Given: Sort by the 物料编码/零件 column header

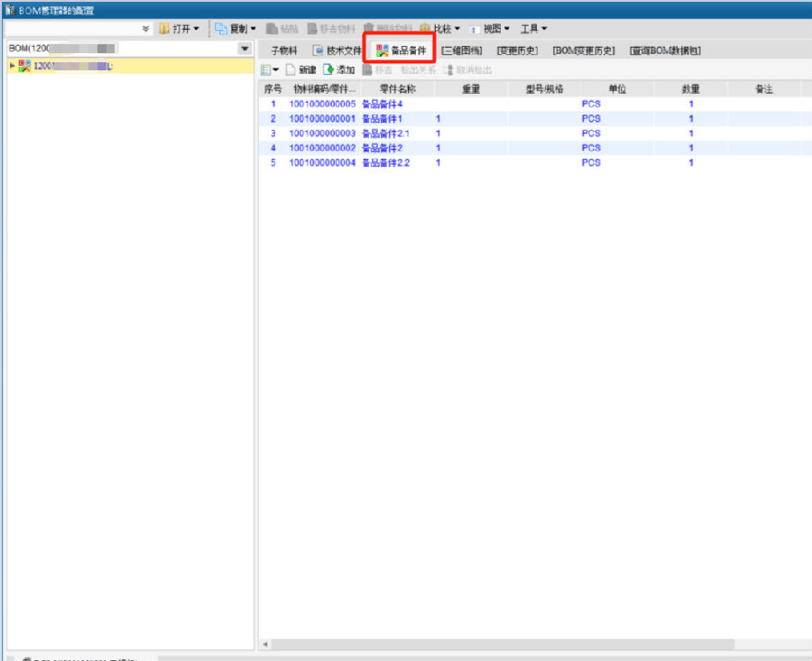Looking at the screenshot, I should [x=324, y=89].
